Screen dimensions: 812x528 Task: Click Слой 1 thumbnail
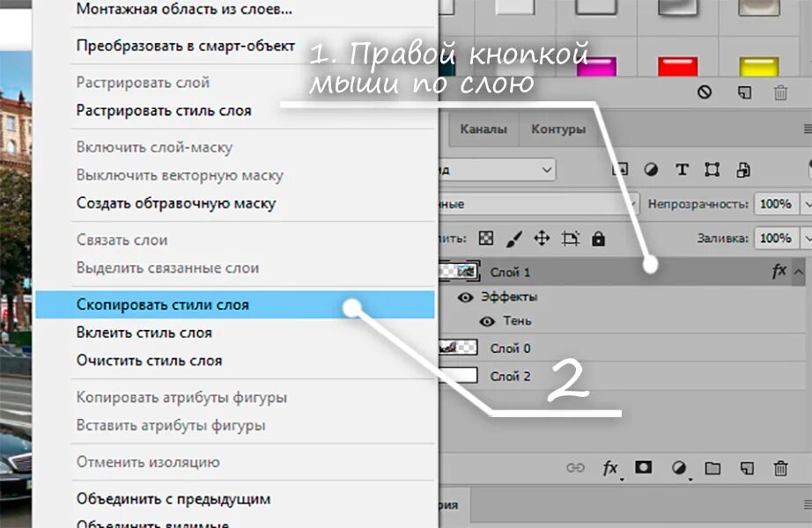coord(460,271)
